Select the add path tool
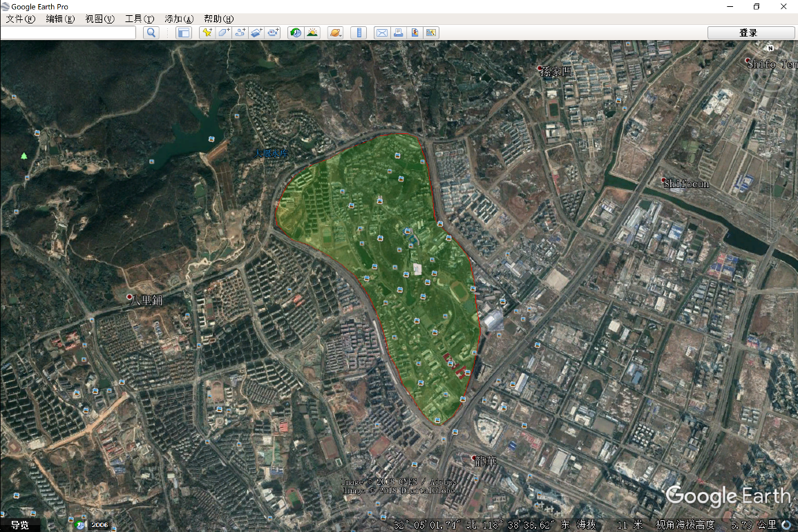 coord(240,32)
